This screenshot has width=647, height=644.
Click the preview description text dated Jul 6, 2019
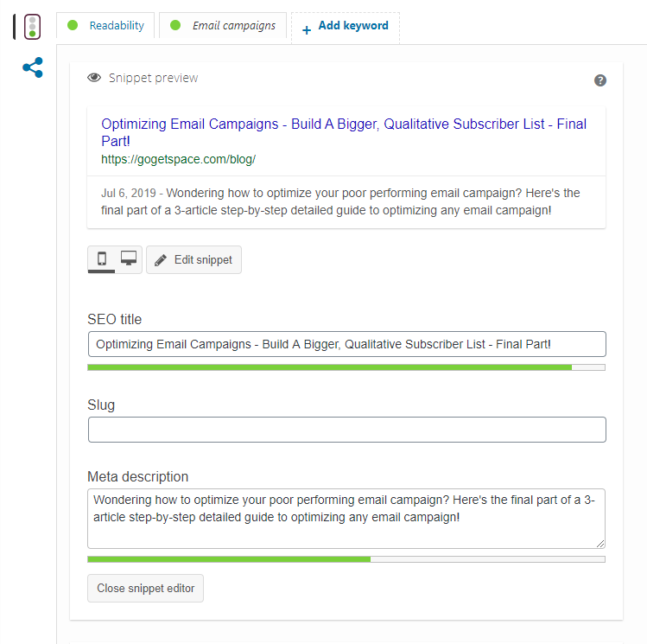point(340,201)
